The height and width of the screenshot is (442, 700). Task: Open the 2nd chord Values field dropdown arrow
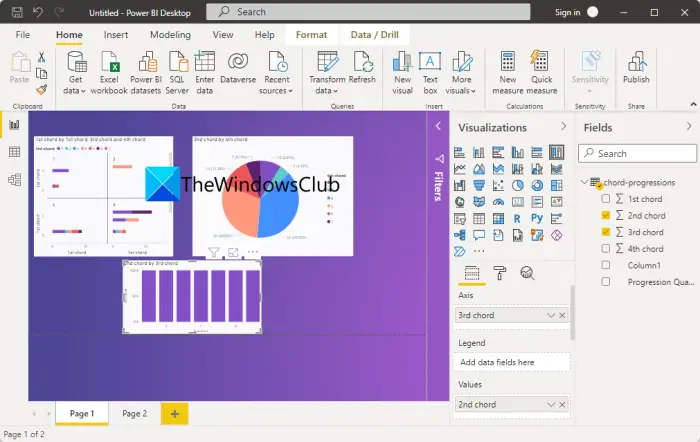(x=550, y=404)
